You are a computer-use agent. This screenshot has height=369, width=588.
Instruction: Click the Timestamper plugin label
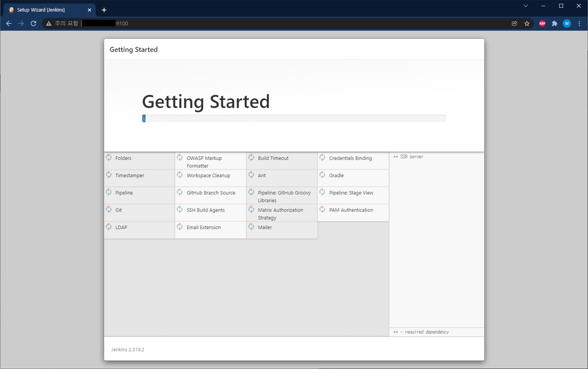[130, 175]
